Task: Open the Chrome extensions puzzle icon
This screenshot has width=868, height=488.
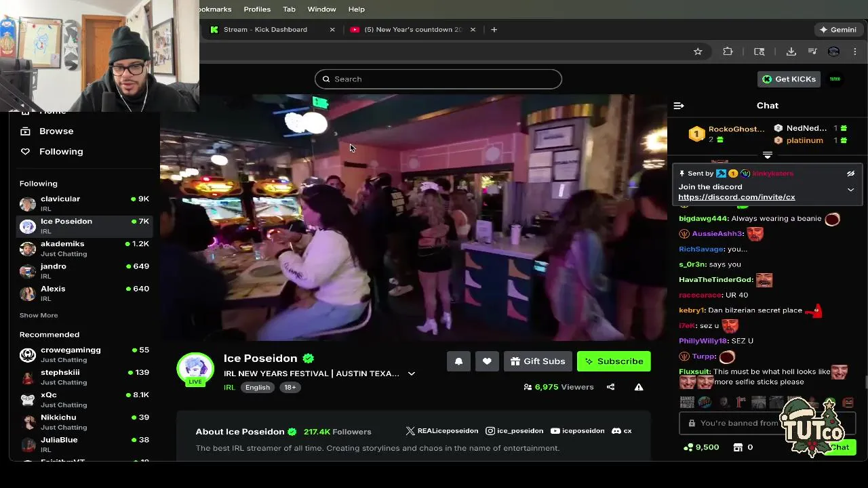Action: (x=728, y=52)
